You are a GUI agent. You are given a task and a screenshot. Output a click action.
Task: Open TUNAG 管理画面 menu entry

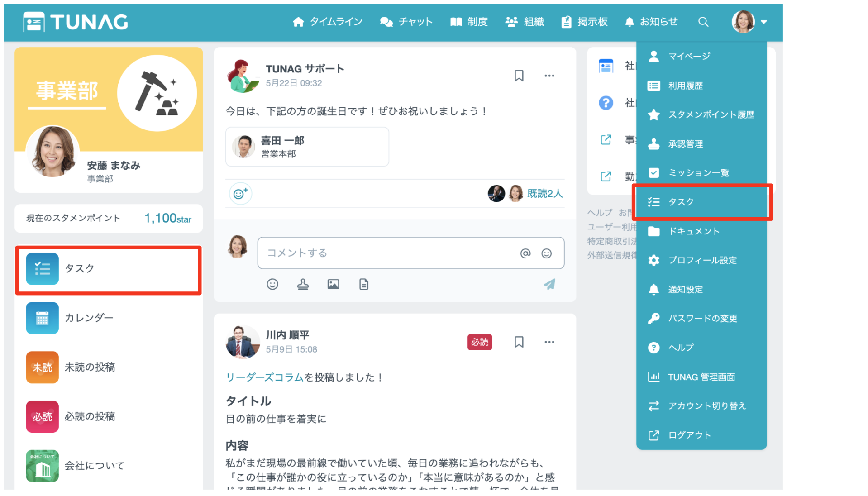point(701,377)
